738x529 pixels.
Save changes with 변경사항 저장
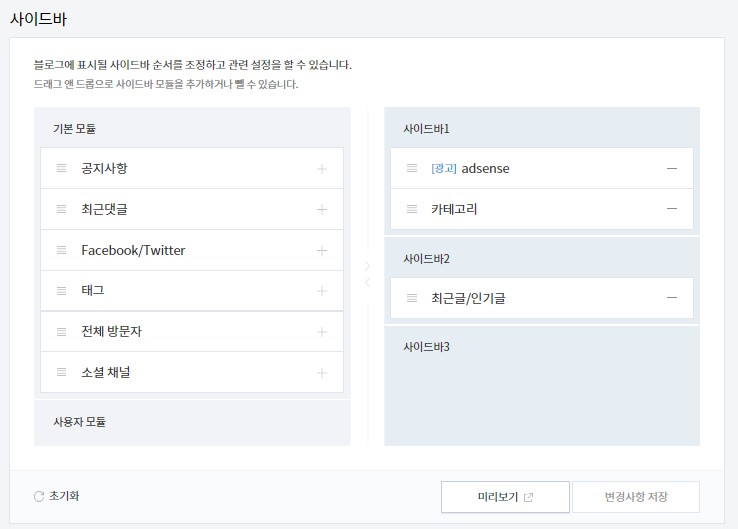click(x=636, y=497)
